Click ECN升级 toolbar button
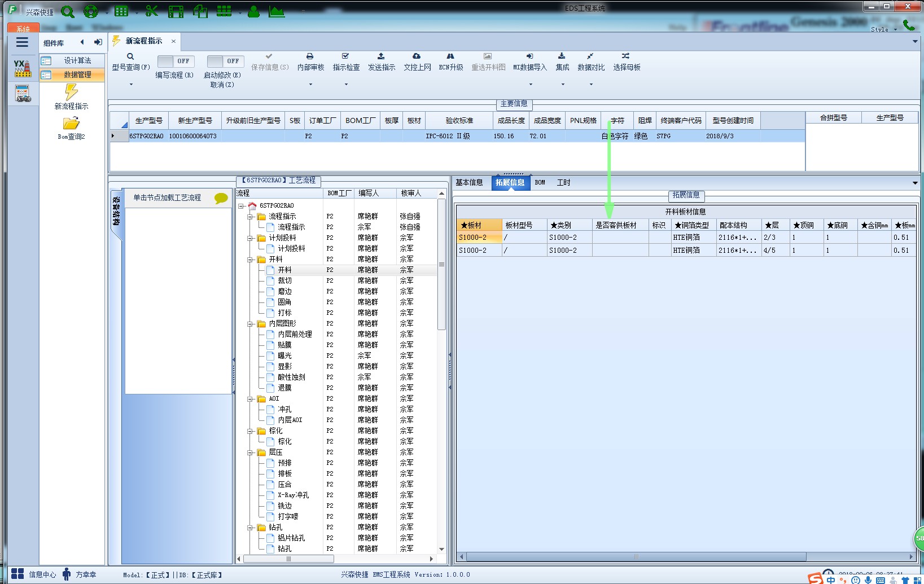The image size is (924, 584). [x=451, y=62]
